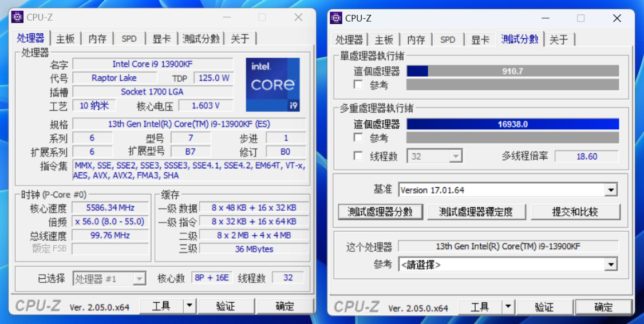The height and width of the screenshot is (324, 644).
Task: Click 验证 button in left window
Action: click(226, 306)
